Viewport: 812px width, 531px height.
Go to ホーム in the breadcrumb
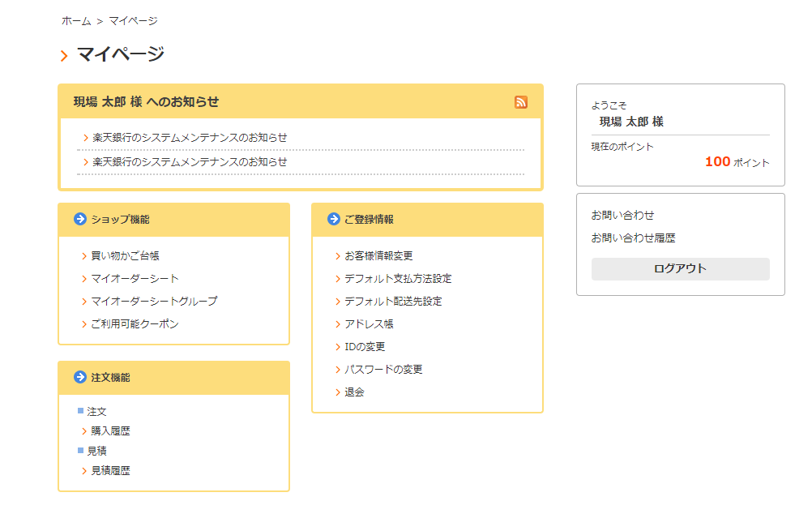(76, 21)
